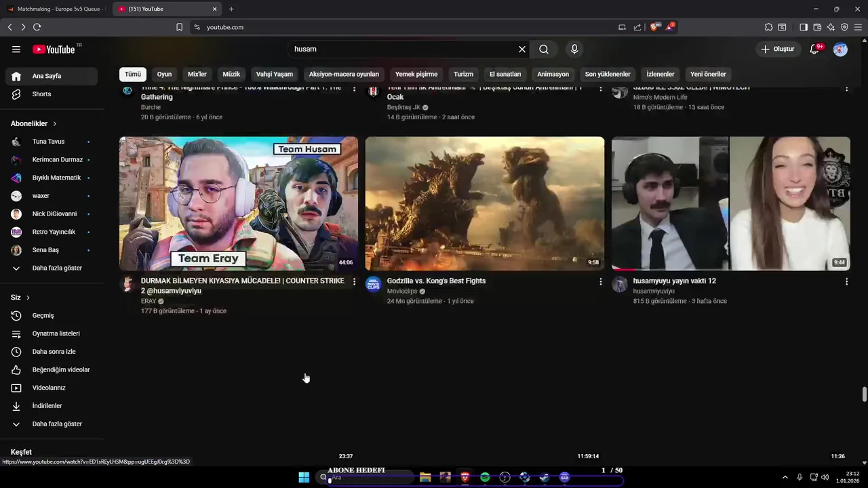Open Geçmiş history page
This screenshot has height=488, width=868.
[x=52, y=315]
